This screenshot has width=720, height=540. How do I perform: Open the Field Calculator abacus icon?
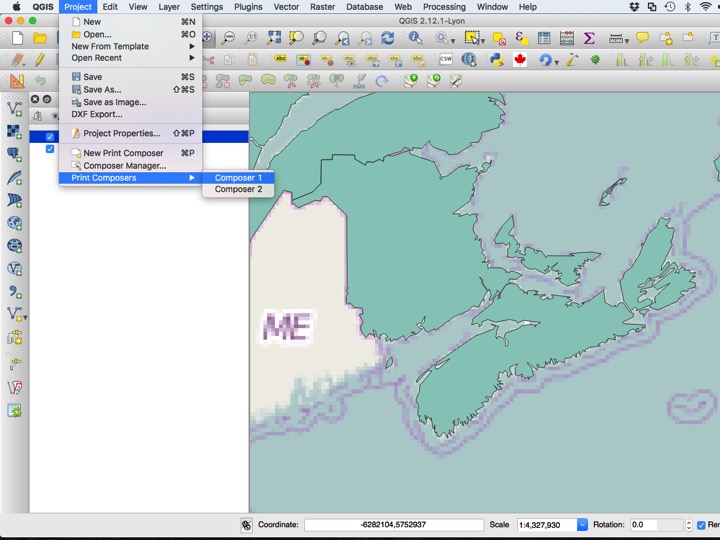coord(567,38)
